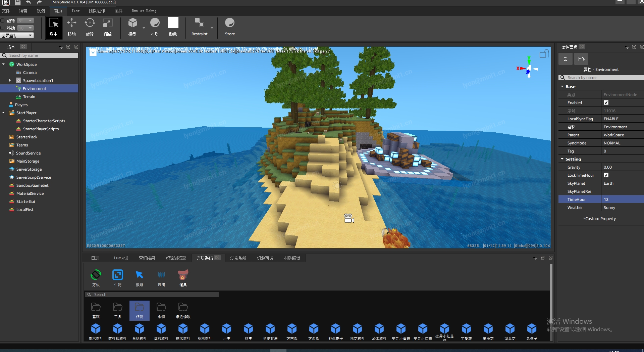Switch to the 日志 log tab
The width and height of the screenshot is (644, 352).
tap(95, 258)
